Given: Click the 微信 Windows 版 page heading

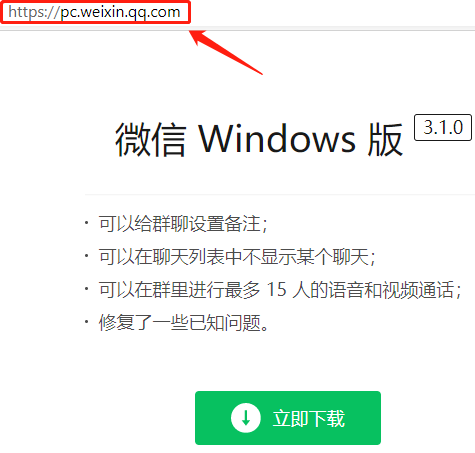Looking at the screenshot, I should (x=259, y=139).
